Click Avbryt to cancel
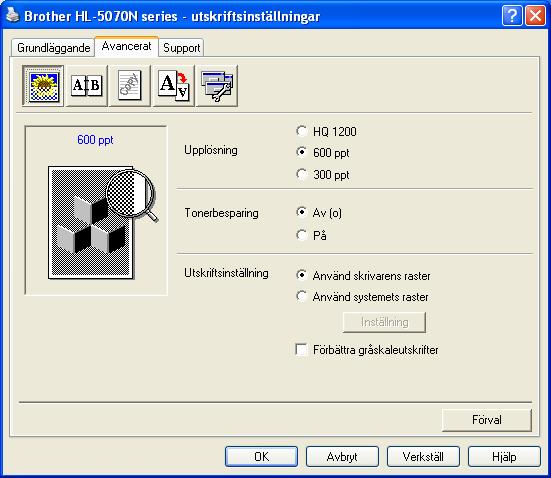Image resolution: width=551 pixels, height=478 pixels. click(x=342, y=457)
